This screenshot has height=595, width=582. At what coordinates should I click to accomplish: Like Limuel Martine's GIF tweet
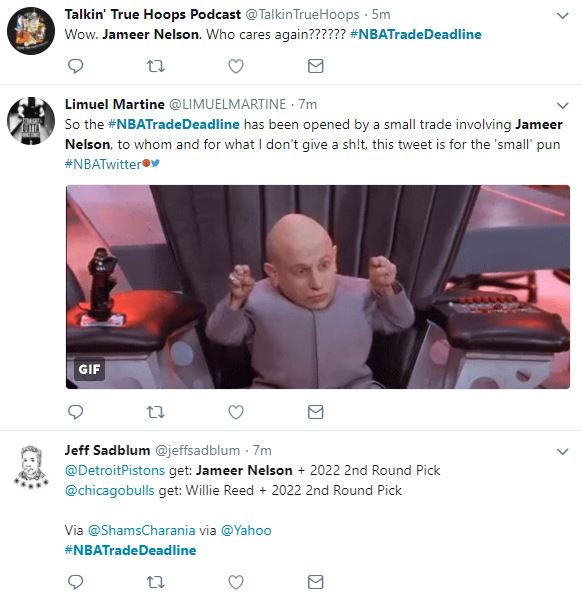[x=236, y=412]
